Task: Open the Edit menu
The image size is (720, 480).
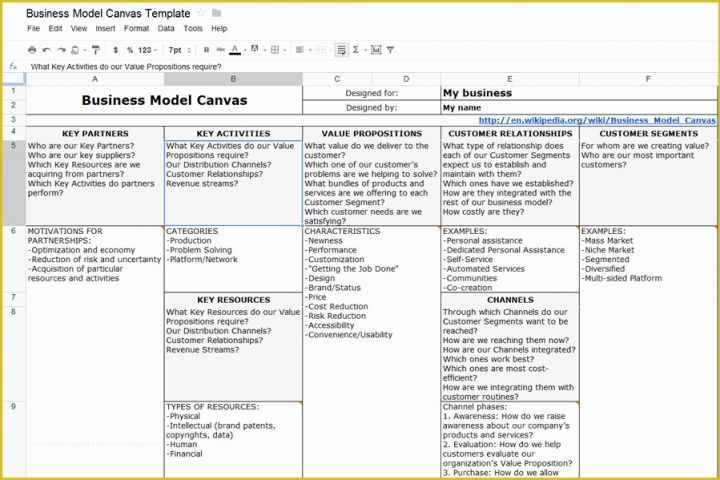Action: pos(55,28)
